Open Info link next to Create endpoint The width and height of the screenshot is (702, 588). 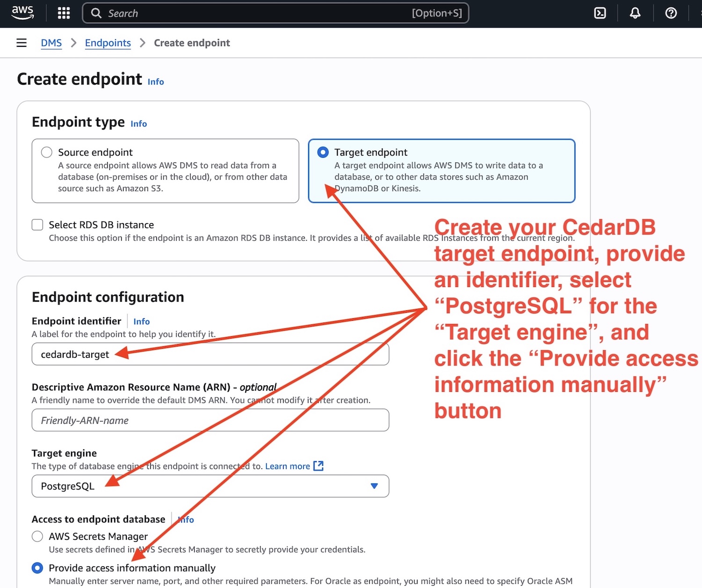[x=156, y=82]
